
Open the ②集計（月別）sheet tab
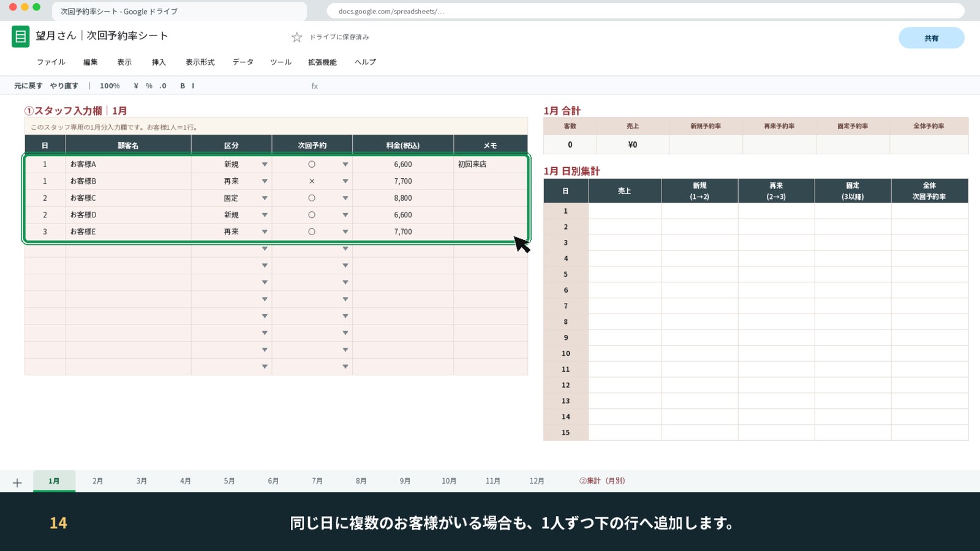602,481
